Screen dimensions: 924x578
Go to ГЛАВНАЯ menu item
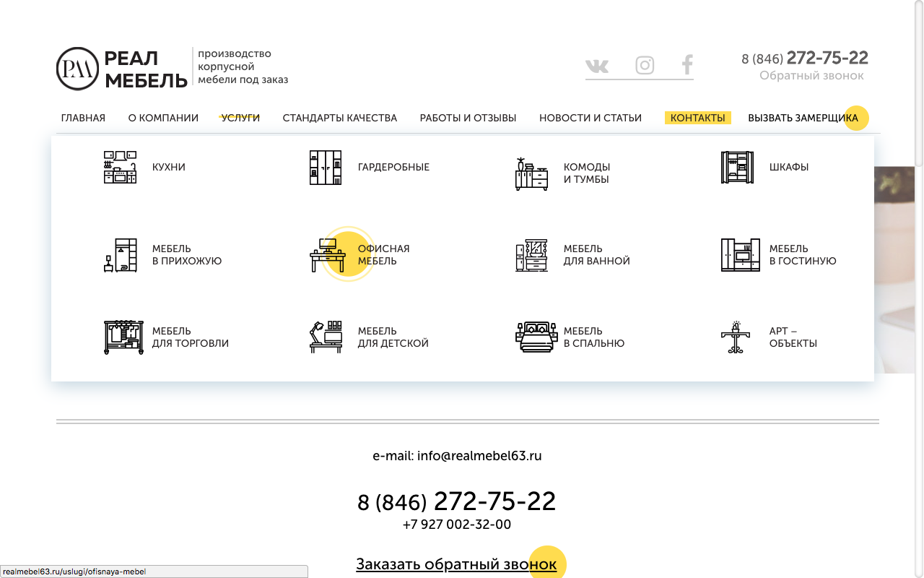click(83, 118)
